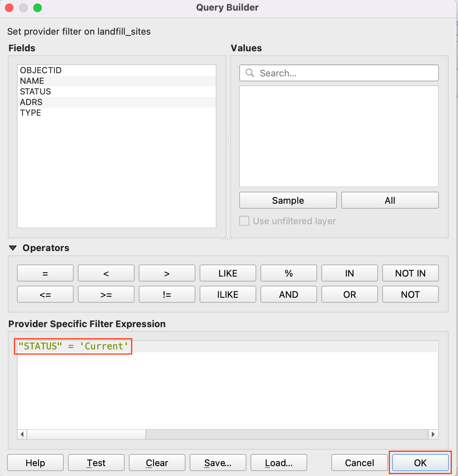Insert the NOT IN operator
This screenshot has height=476, width=458.
pos(410,273)
